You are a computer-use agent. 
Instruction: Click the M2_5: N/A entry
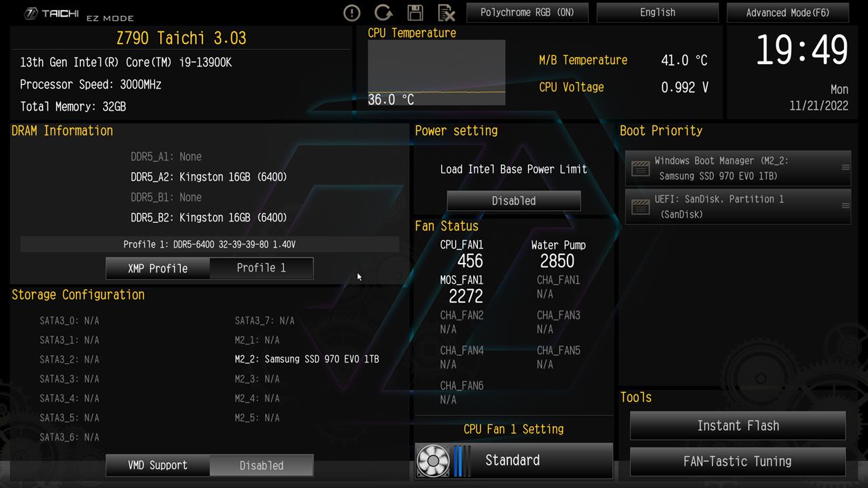[257, 418]
